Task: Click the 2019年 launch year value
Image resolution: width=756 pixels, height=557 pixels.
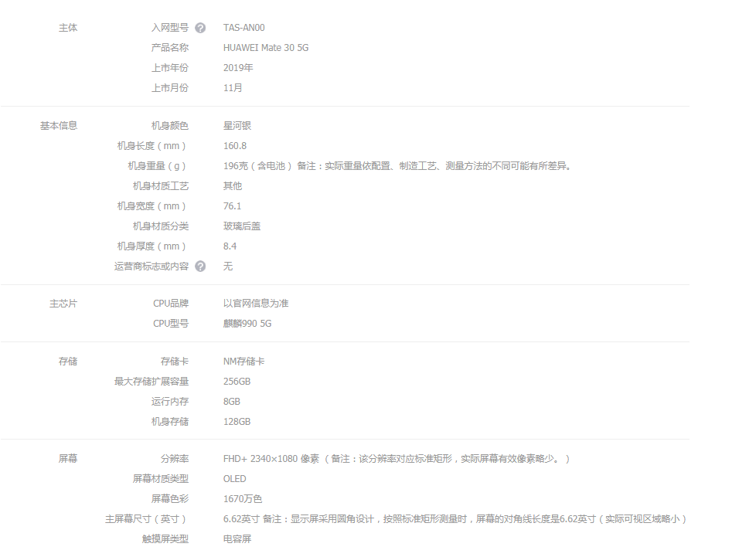Action: click(238, 68)
